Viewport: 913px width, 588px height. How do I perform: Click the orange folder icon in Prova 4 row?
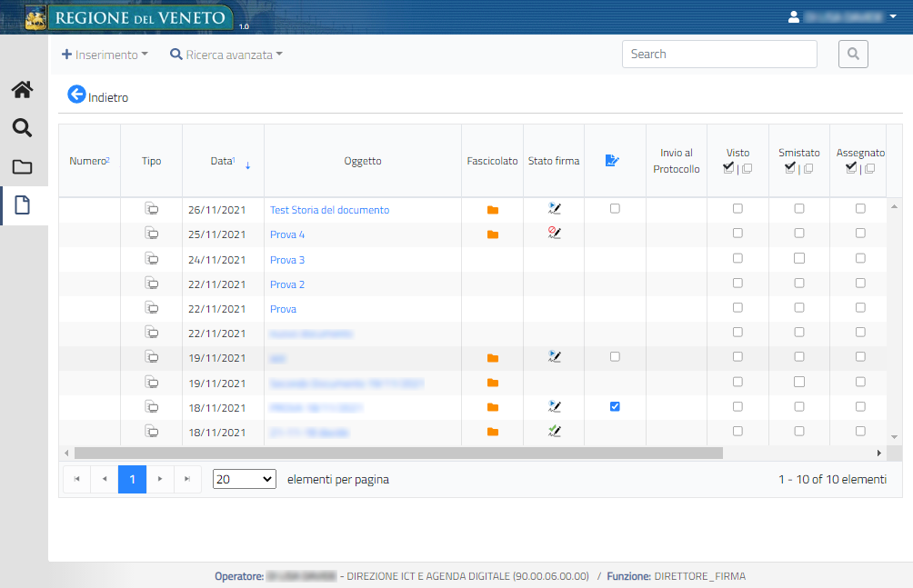[x=493, y=234]
